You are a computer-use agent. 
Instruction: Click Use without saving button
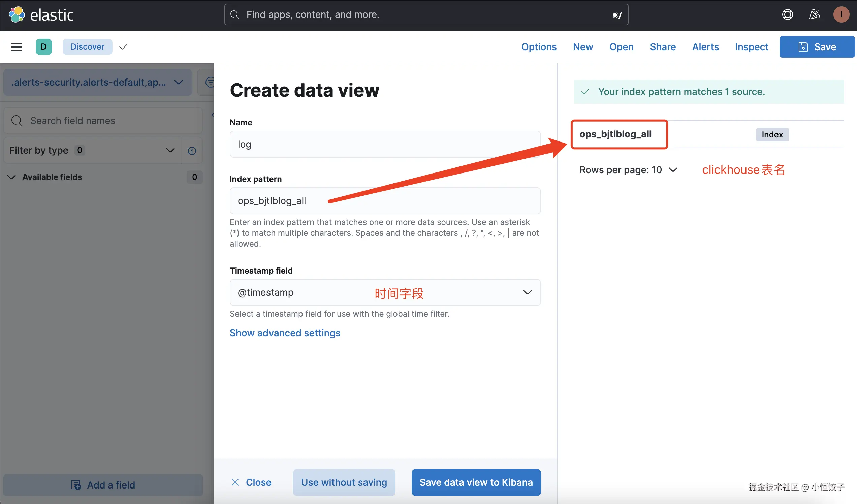pyautogui.click(x=344, y=482)
